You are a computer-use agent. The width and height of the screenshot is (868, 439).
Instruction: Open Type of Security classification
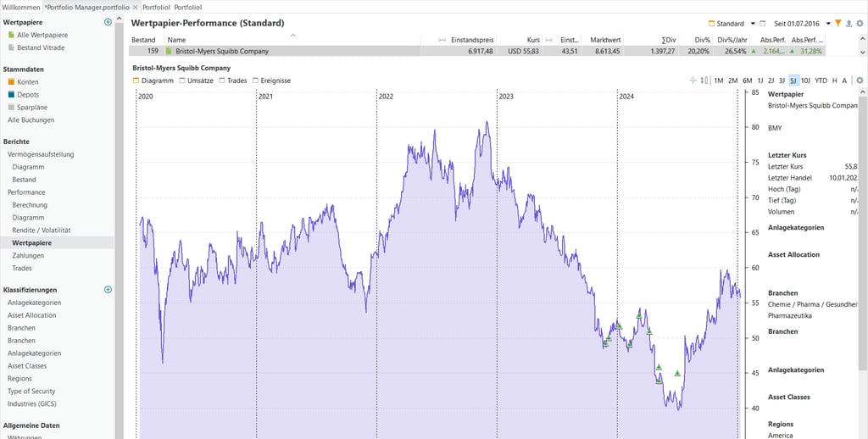pyautogui.click(x=31, y=392)
